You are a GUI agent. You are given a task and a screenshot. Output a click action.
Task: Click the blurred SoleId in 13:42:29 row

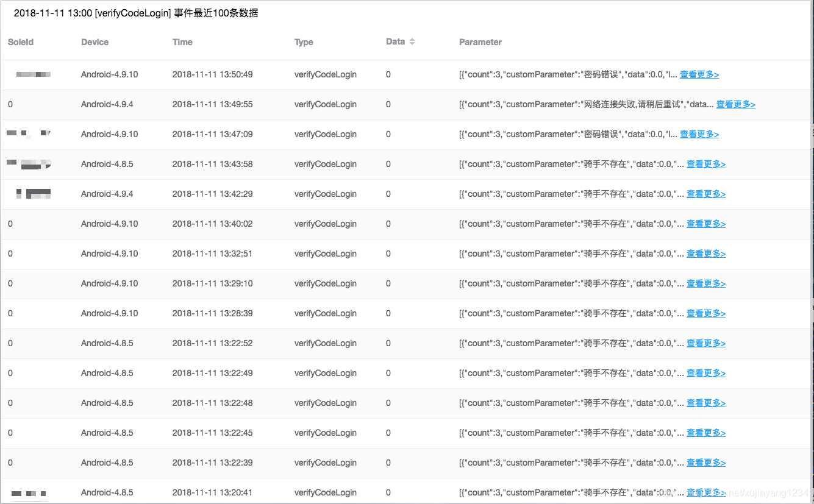click(34, 194)
